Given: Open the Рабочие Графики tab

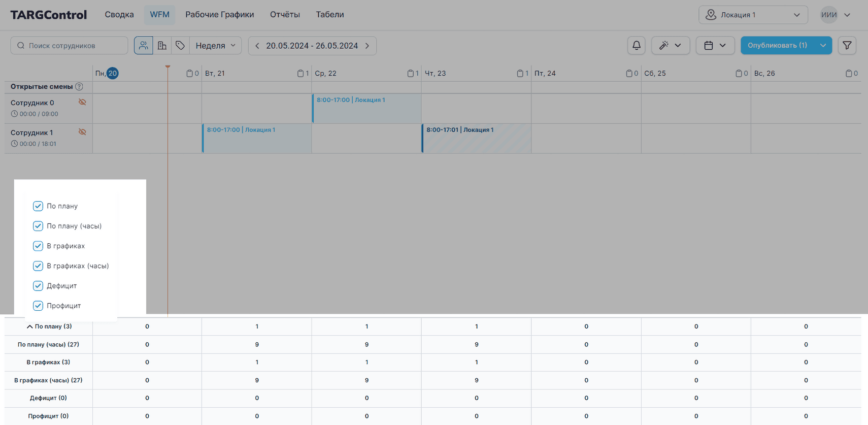Looking at the screenshot, I should coord(219,15).
